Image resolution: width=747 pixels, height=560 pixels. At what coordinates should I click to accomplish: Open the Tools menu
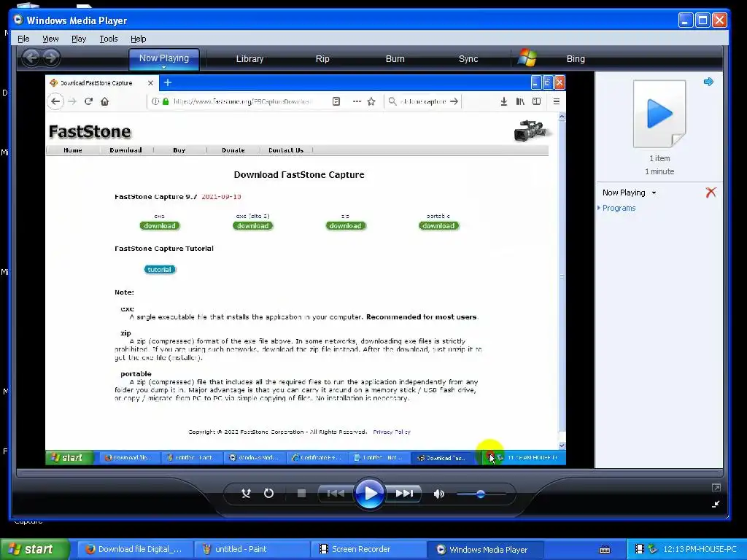[108, 39]
